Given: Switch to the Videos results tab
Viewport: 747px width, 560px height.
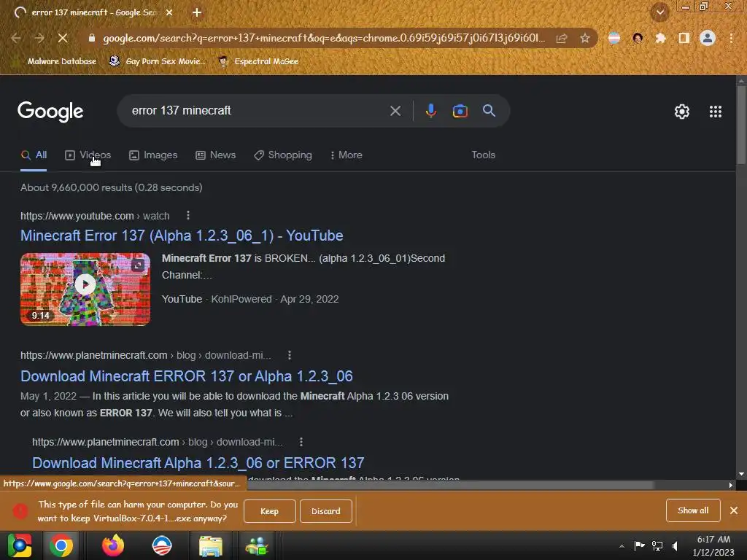Looking at the screenshot, I should pos(88,155).
